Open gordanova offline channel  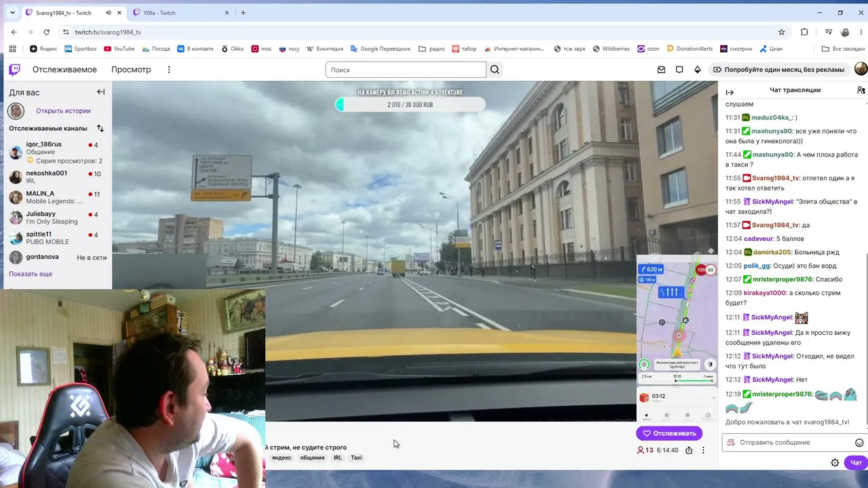pos(56,258)
